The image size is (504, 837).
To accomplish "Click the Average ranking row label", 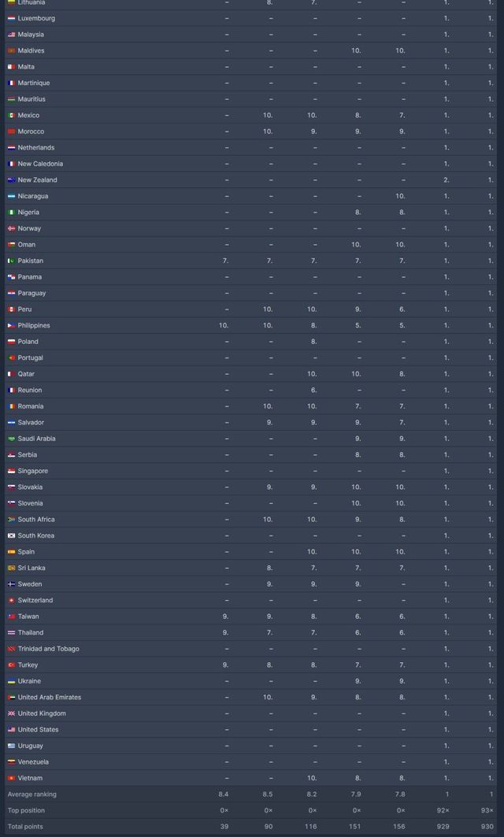I will [31, 794].
